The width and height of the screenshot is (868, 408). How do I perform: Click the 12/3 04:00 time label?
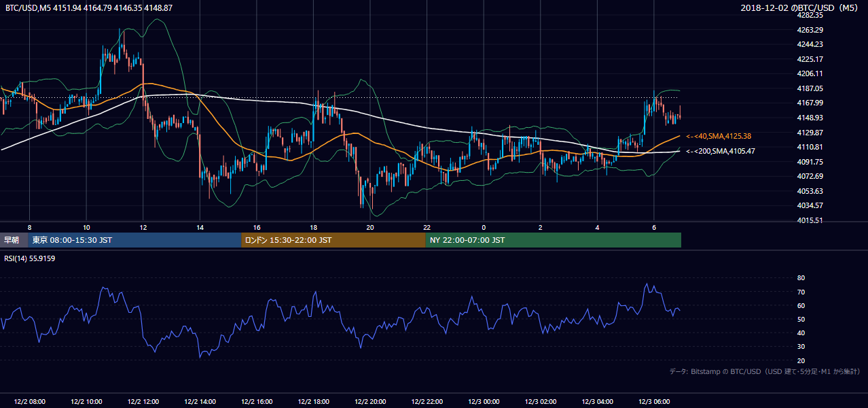597,402
